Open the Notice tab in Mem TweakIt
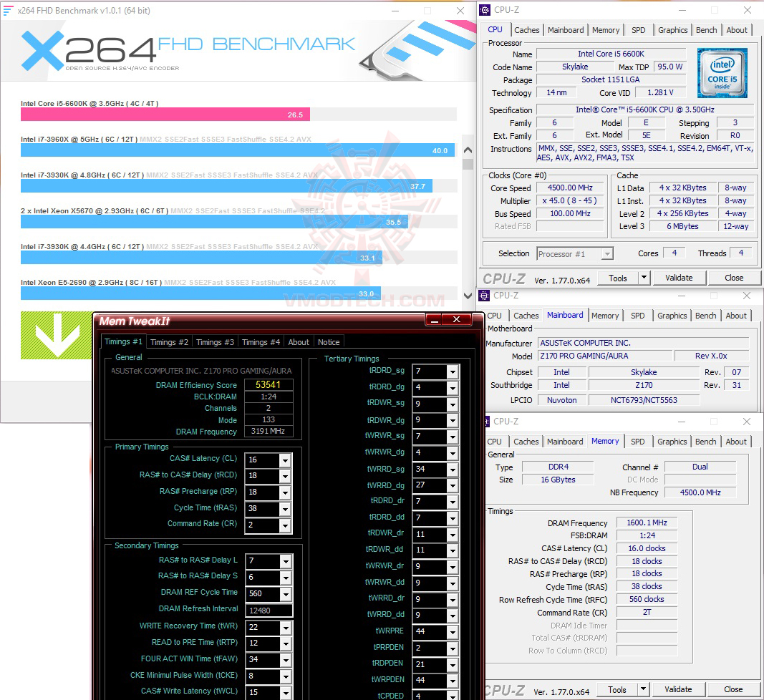The height and width of the screenshot is (700, 764). pos(328,341)
